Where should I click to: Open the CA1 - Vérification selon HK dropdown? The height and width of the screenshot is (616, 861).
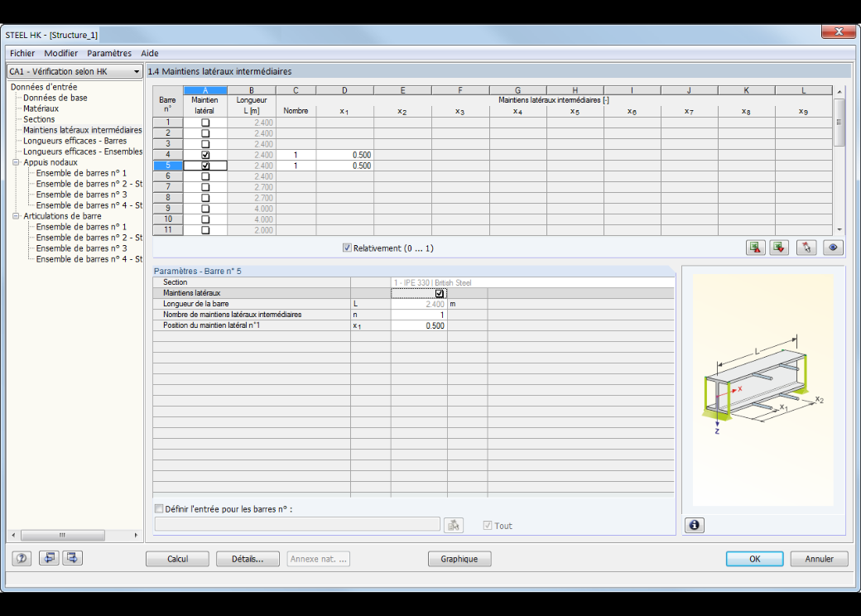coord(75,71)
